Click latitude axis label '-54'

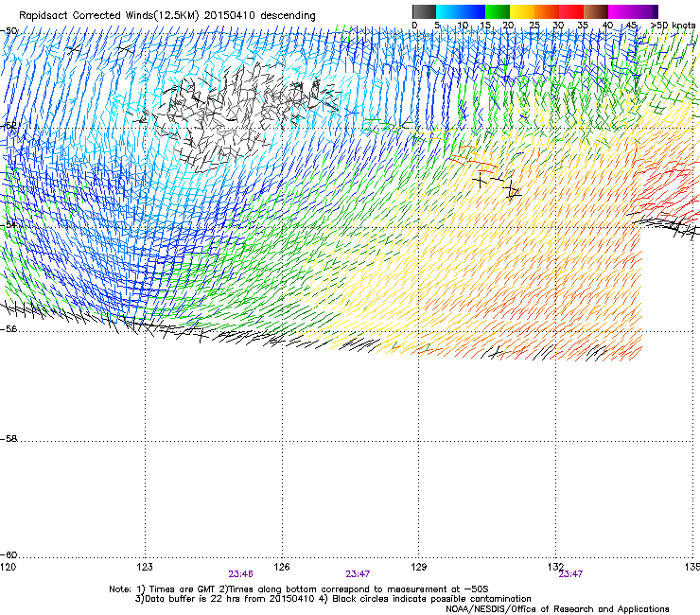(9, 225)
